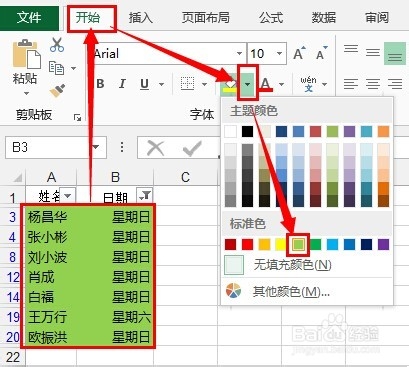This screenshot has width=409, height=367.
Task: Click cell containing 杨昌华
Action: 51,217
